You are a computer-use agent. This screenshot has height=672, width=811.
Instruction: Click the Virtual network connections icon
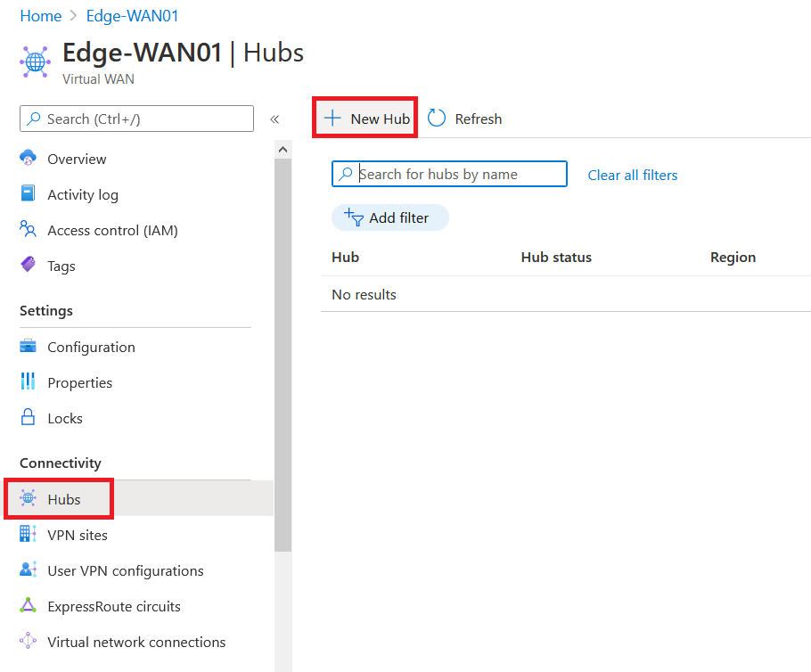(x=28, y=641)
